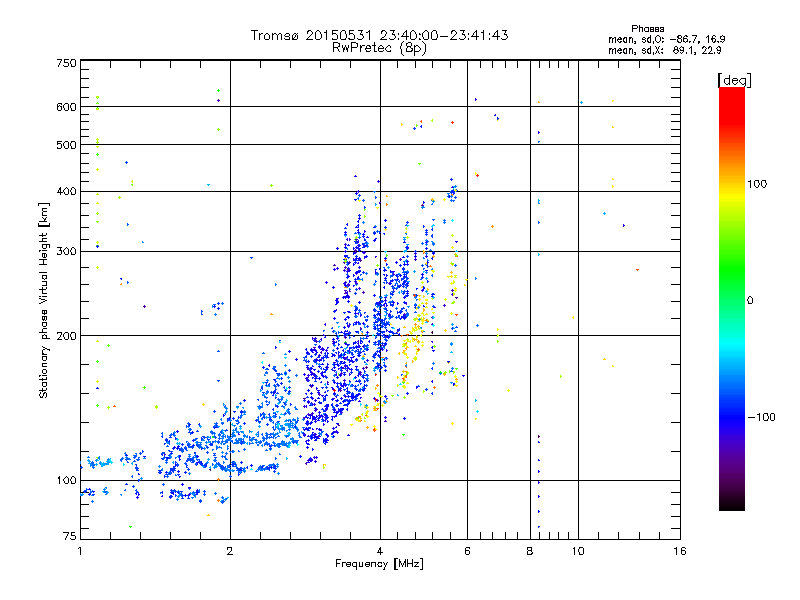
Task: Click the phase colorbar gradient strip
Action: (732, 298)
